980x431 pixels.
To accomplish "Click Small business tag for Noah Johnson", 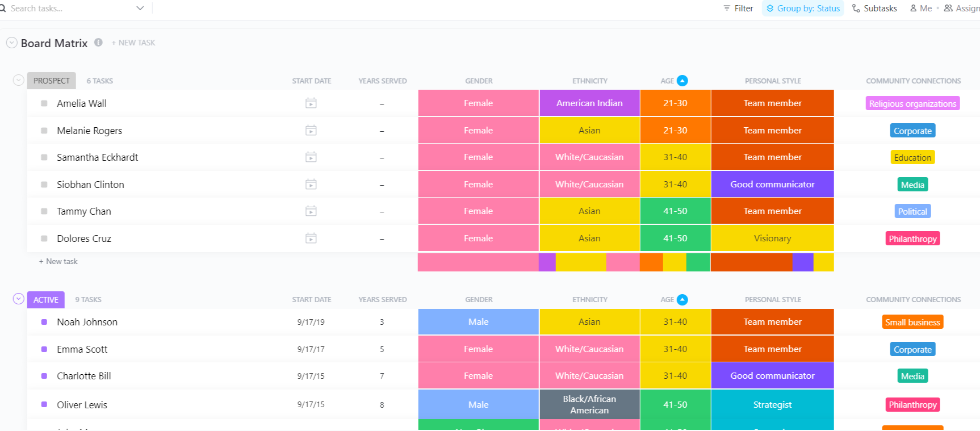I will (912, 323).
